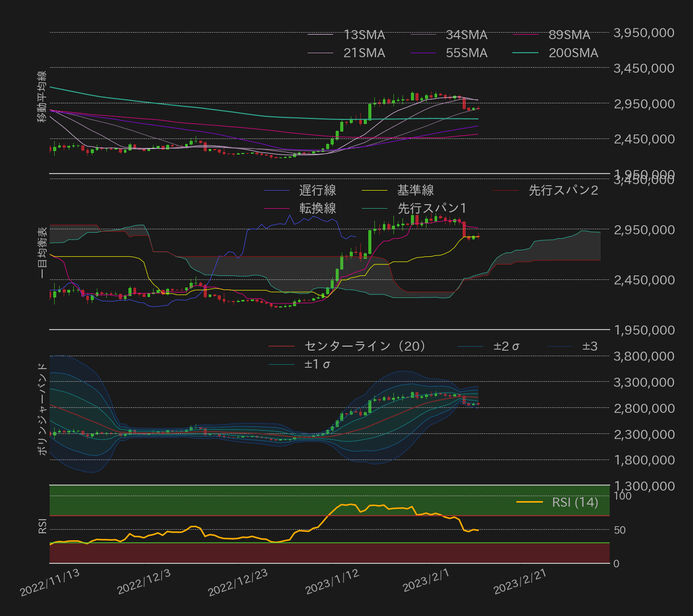Image resolution: width=693 pixels, height=616 pixels.
Task: Toggle the 先行スパン2 series marker
Action: coord(506,191)
